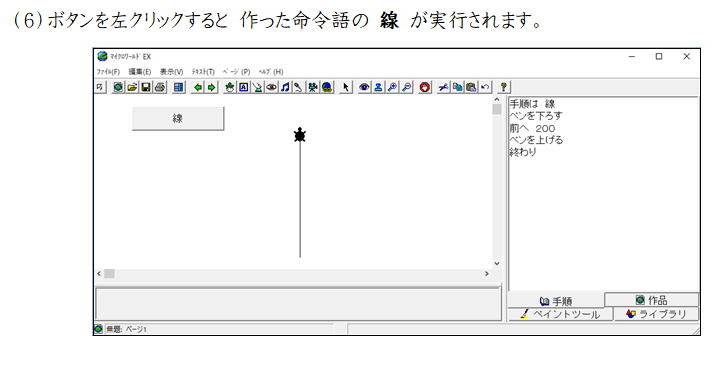Click the printer icon
Image resolution: width=718 pixels, height=365 pixels.
160,87
